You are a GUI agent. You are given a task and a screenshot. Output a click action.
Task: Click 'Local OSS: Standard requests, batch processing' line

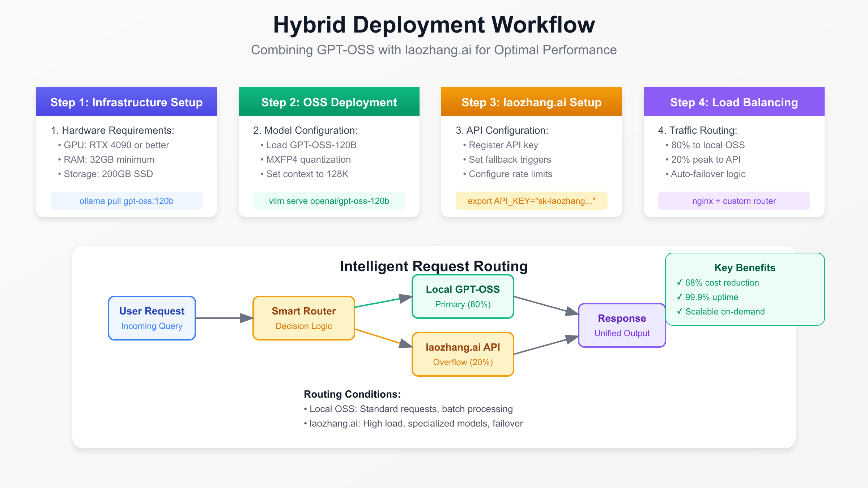tap(408, 409)
